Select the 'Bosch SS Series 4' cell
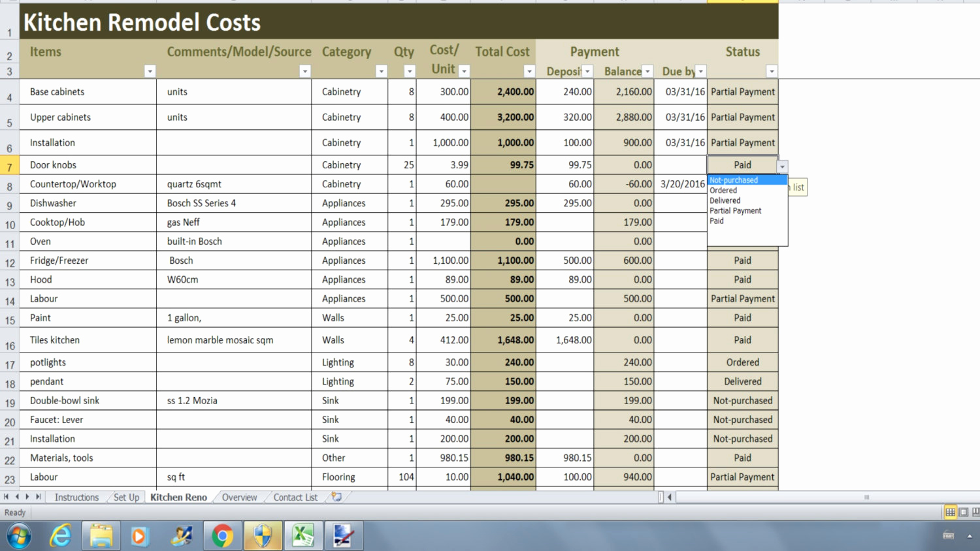The width and height of the screenshot is (980, 551). point(234,203)
